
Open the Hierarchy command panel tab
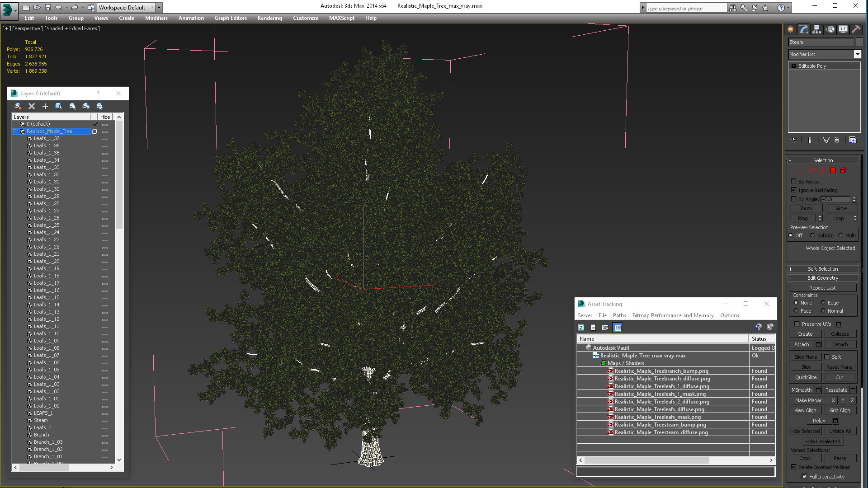pyautogui.click(x=816, y=29)
